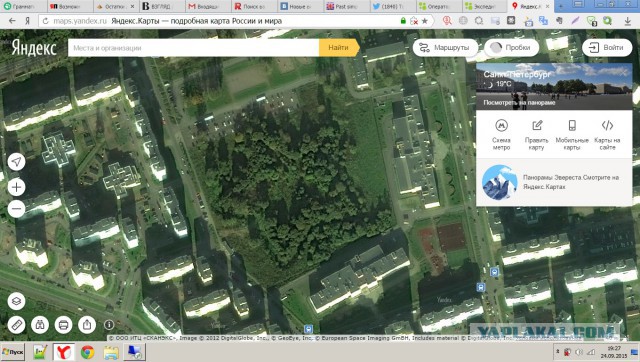
Task: Click the Санкт-Петербург panorama thumbnail
Action: click(554, 86)
